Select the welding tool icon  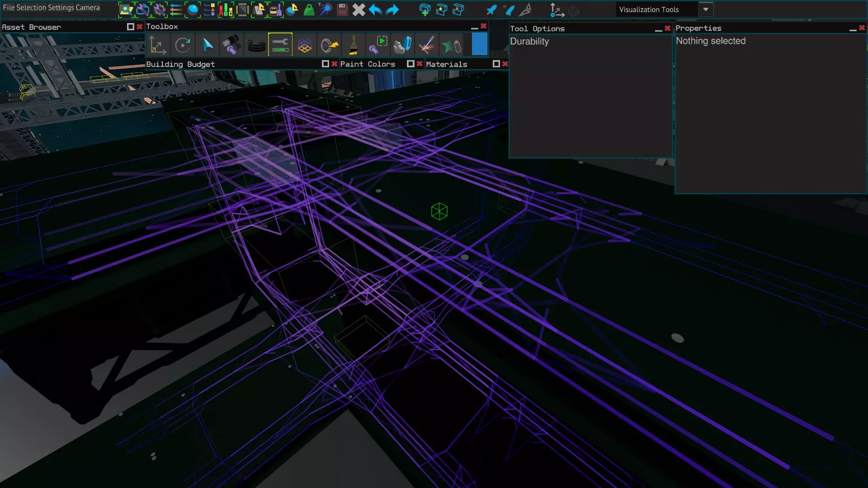click(x=426, y=45)
